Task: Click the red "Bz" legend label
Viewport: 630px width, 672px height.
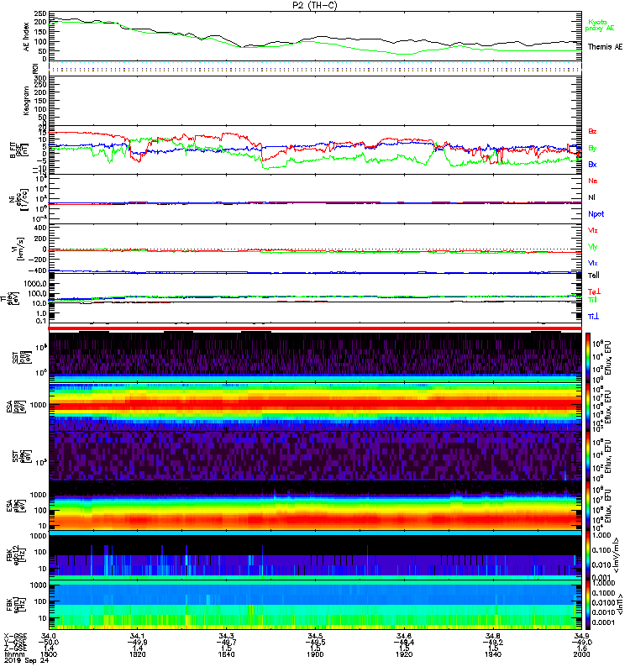Action: [592, 131]
